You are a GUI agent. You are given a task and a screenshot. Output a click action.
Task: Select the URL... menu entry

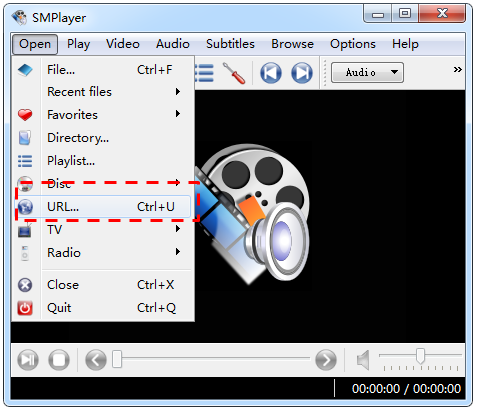[103, 207]
